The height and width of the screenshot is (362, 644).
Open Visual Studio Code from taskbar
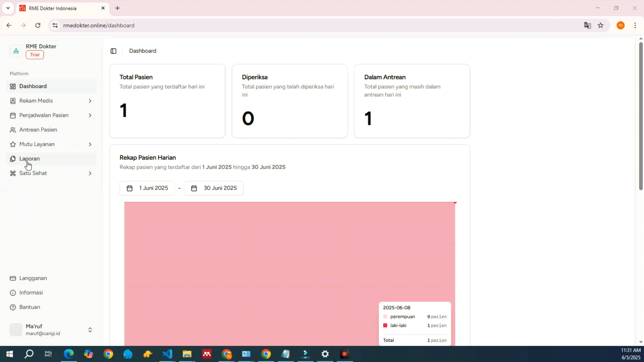(167, 354)
